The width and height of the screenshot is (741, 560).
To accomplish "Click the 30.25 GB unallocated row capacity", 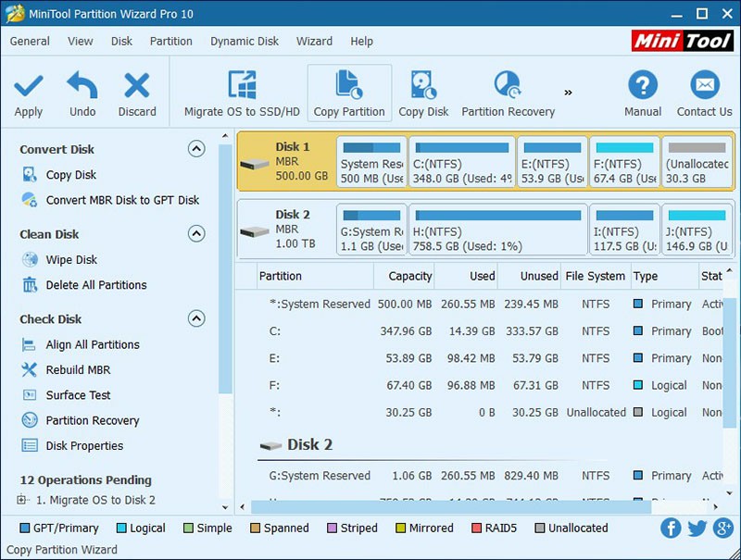I will (x=408, y=413).
